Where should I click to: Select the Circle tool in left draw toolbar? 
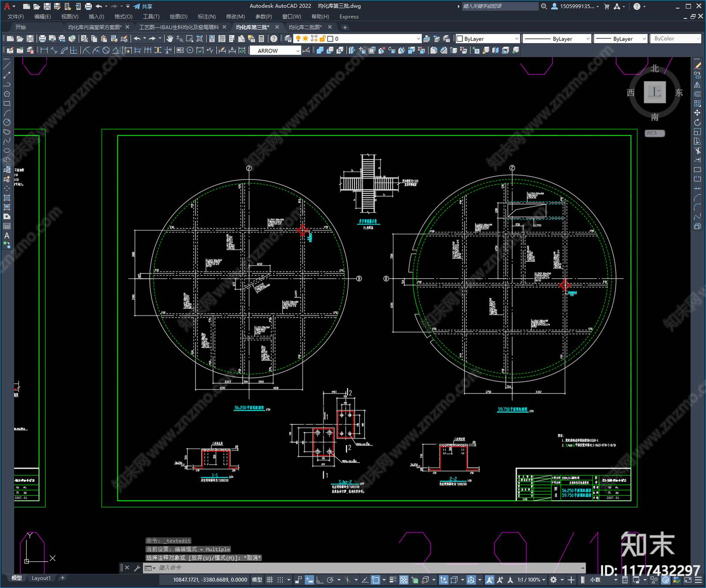[7, 122]
